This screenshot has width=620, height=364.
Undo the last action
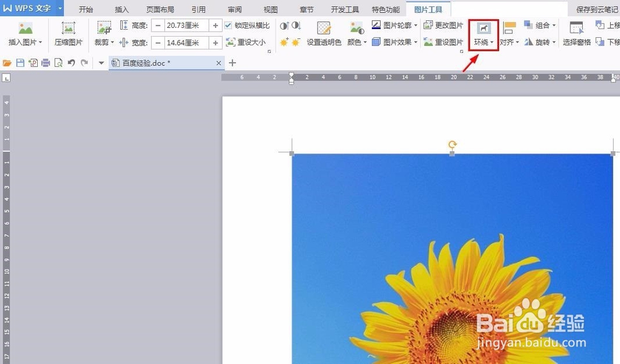(x=71, y=63)
